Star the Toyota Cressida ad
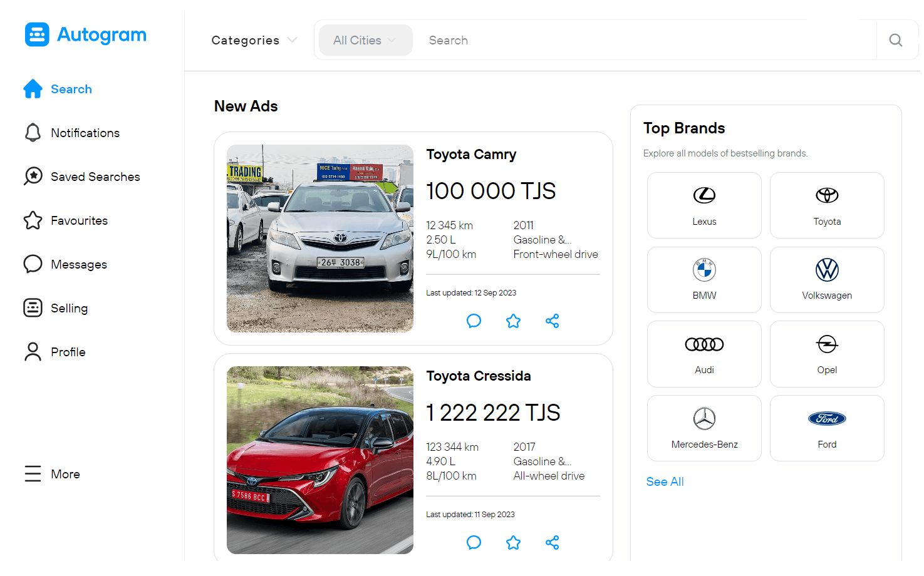The width and height of the screenshot is (924, 576). 513,542
